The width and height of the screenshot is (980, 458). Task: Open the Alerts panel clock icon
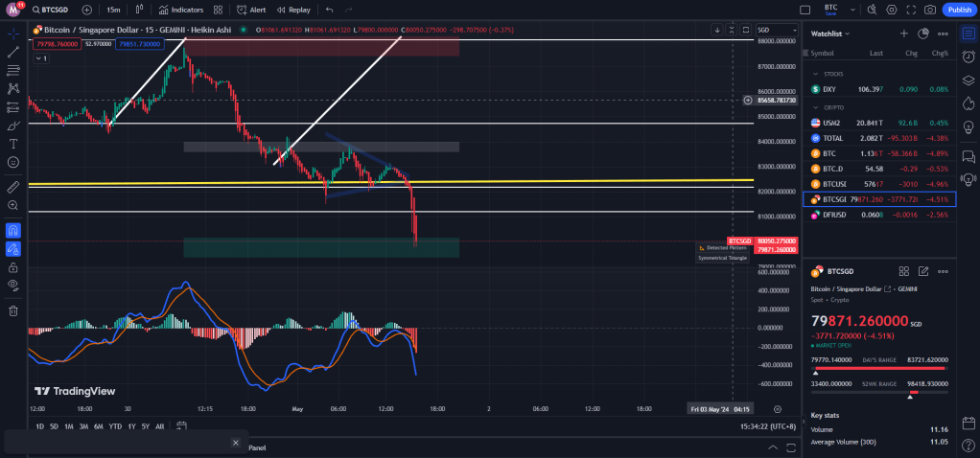pyautogui.click(x=968, y=57)
